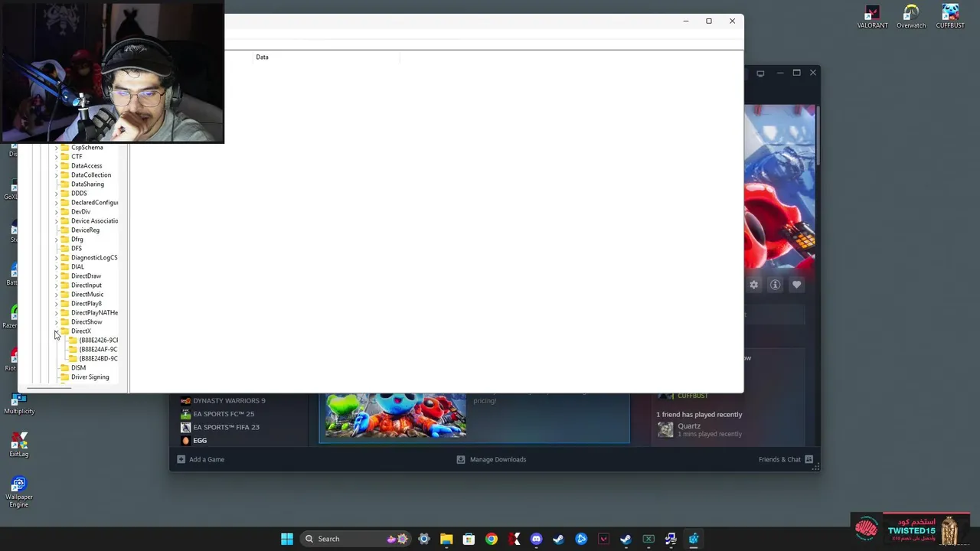Expand the DirectInput key arrow
The width and height of the screenshot is (980, 551).
(56, 285)
